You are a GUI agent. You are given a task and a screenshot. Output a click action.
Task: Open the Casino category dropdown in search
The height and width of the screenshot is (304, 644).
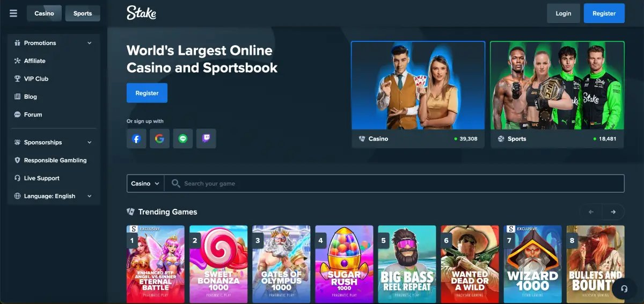click(x=145, y=183)
